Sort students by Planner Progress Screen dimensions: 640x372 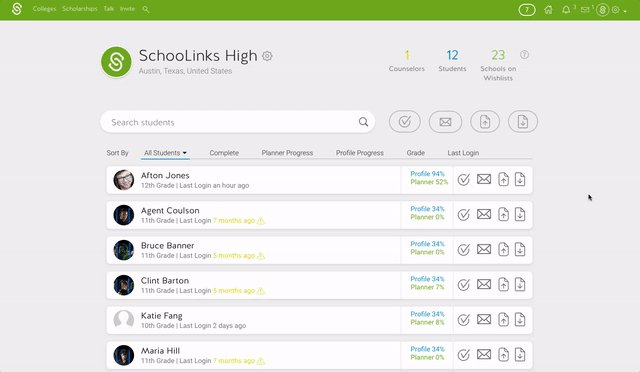[287, 153]
